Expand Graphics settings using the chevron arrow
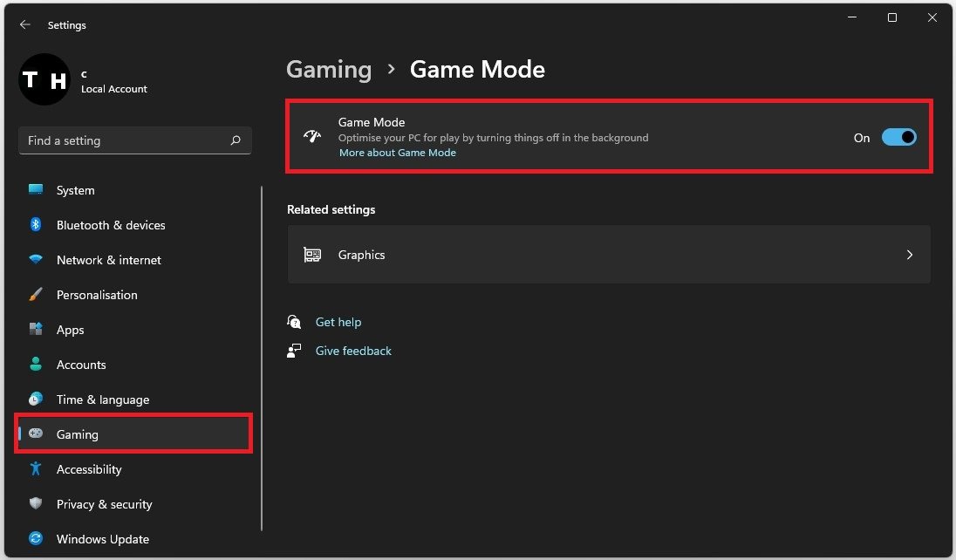Image resolution: width=956 pixels, height=560 pixels. (x=909, y=255)
